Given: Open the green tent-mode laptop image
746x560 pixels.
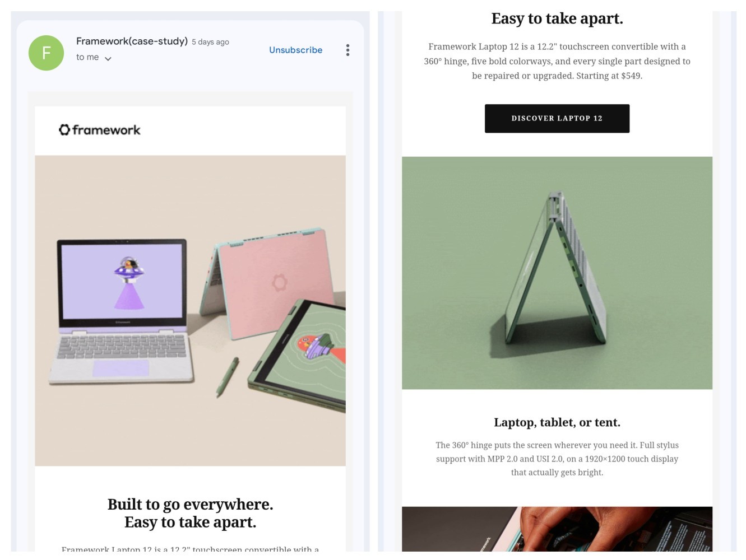Looking at the screenshot, I should pyautogui.click(x=557, y=273).
